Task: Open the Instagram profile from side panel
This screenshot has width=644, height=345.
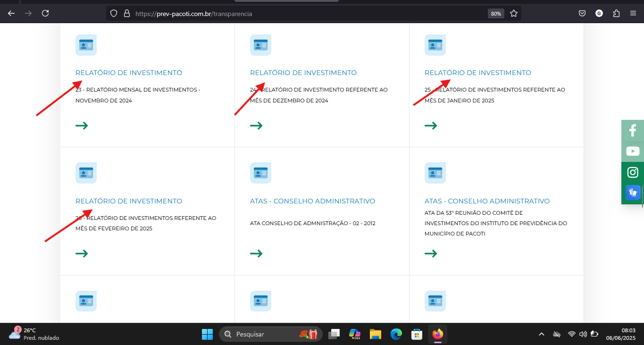Action: [633, 172]
